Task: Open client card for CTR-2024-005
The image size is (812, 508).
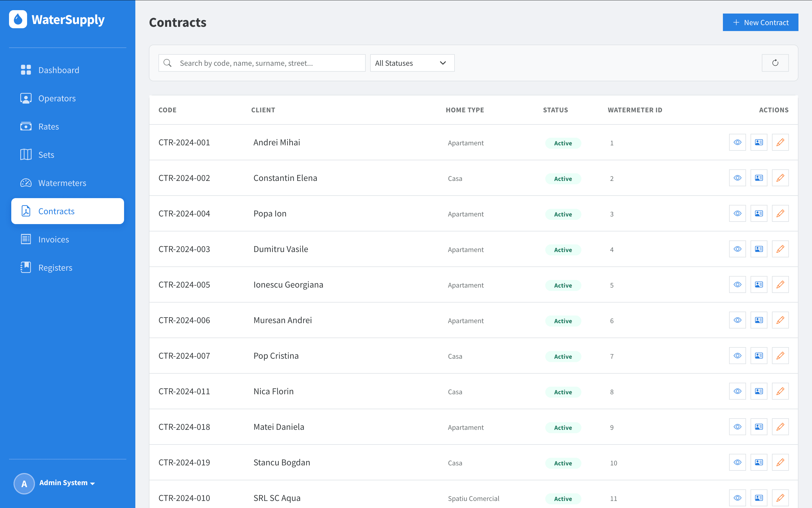Action: (759, 284)
